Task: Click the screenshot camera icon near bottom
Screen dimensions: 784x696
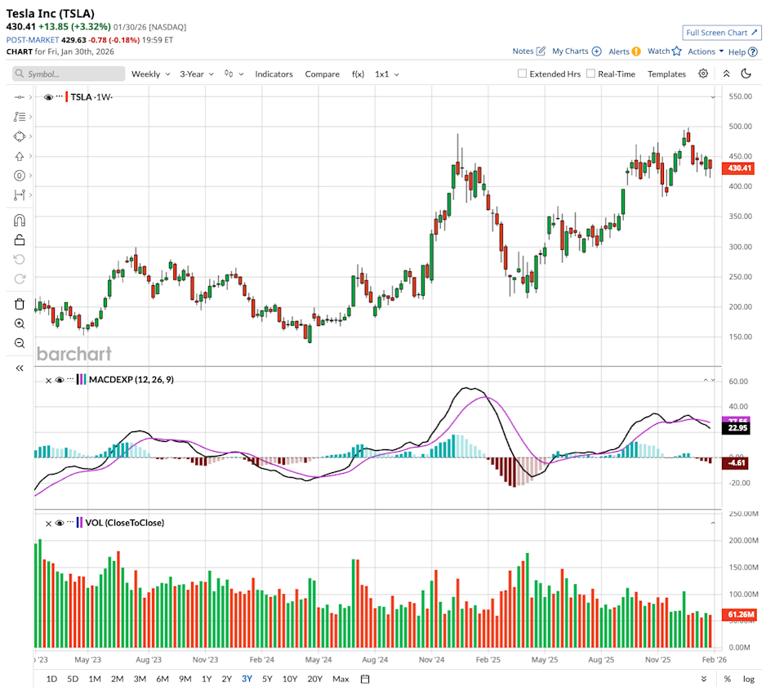Action: pos(363,678)
